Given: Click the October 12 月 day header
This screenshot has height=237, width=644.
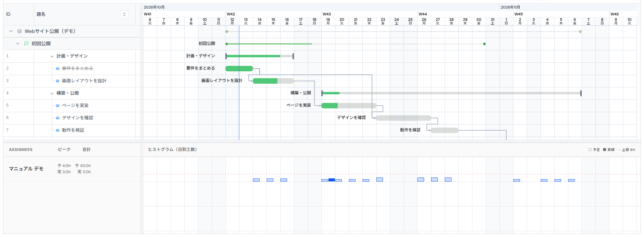Looking at the screenshot, I should coord(232,21).
